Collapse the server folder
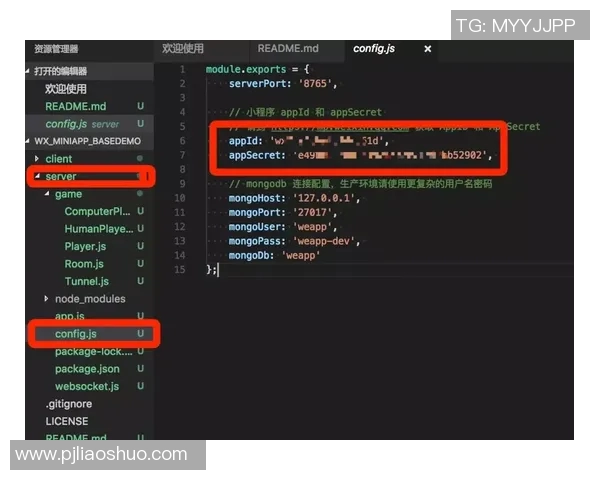The image size is (600, 480). pos(60,177)
